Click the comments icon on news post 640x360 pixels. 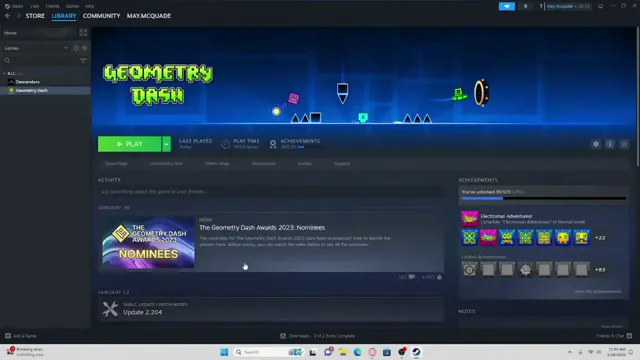click(x=412, y=277)
